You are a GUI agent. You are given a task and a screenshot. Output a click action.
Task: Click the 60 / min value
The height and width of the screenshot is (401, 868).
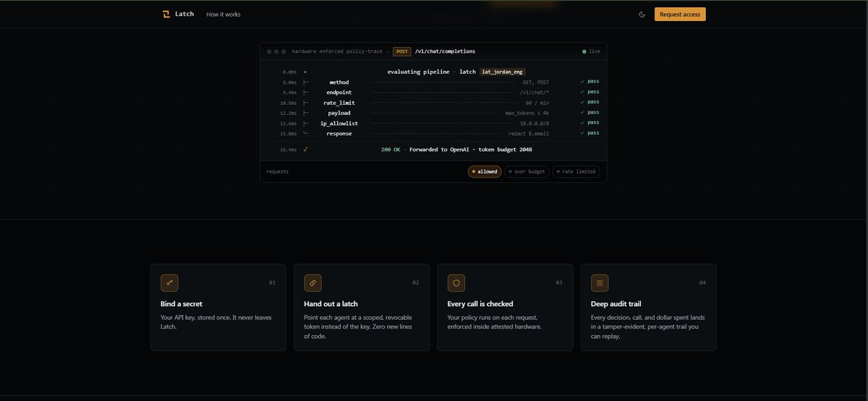537,103
